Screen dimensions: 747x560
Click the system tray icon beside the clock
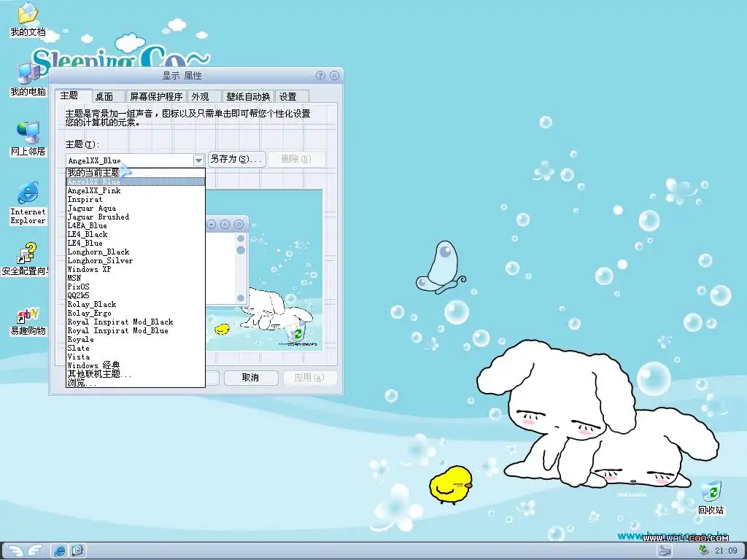[x=704, y=551]
